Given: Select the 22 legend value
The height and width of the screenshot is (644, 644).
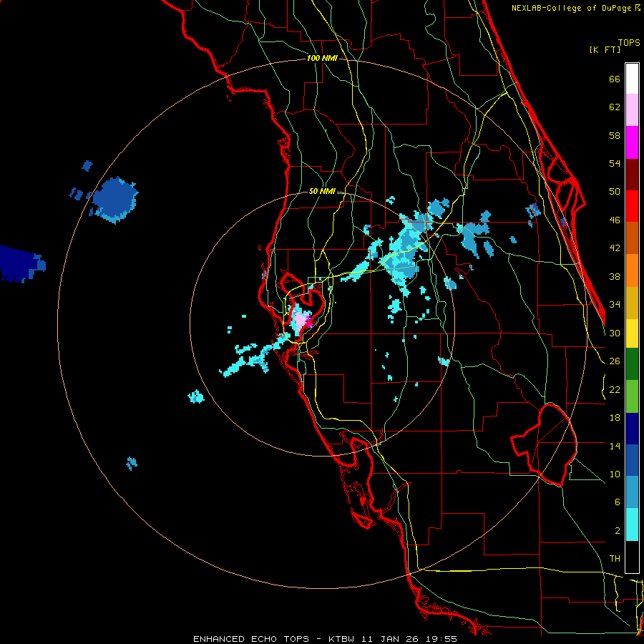Looking at the screenshot, I should click(x=615, y=389).
